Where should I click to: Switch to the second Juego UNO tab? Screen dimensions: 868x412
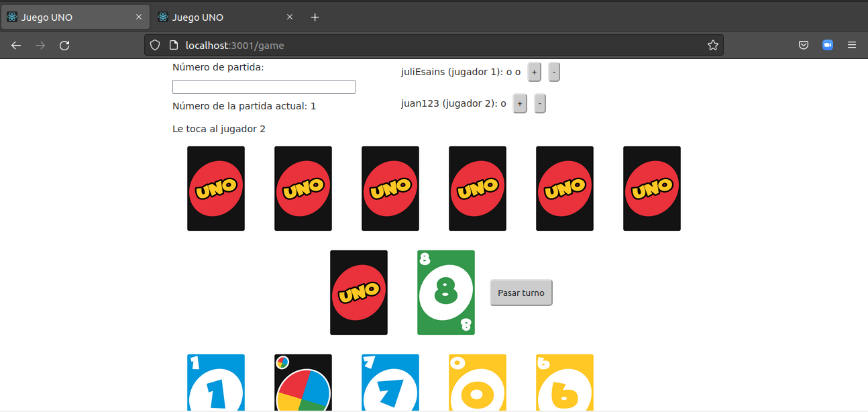(x=226, y=17)
